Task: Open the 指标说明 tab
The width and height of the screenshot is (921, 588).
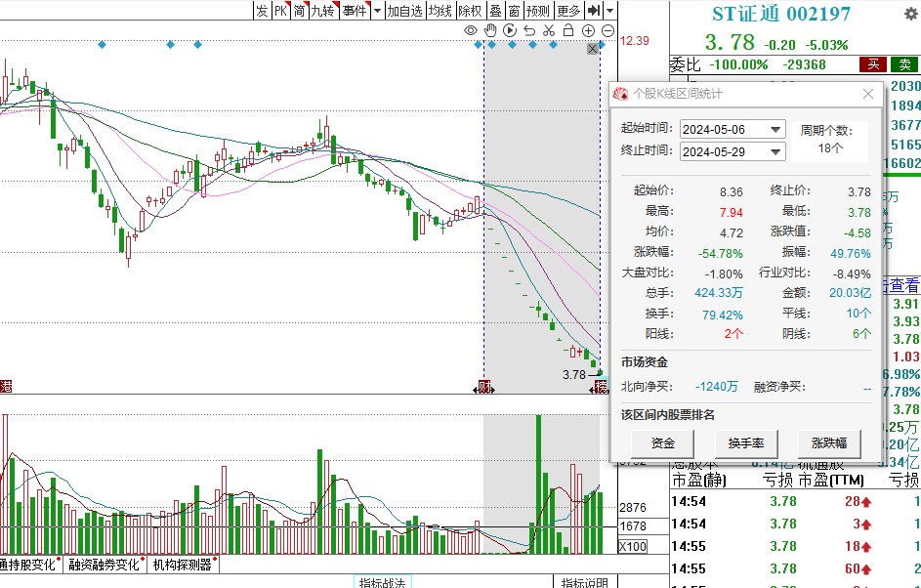Action: [x=584, y=582]
